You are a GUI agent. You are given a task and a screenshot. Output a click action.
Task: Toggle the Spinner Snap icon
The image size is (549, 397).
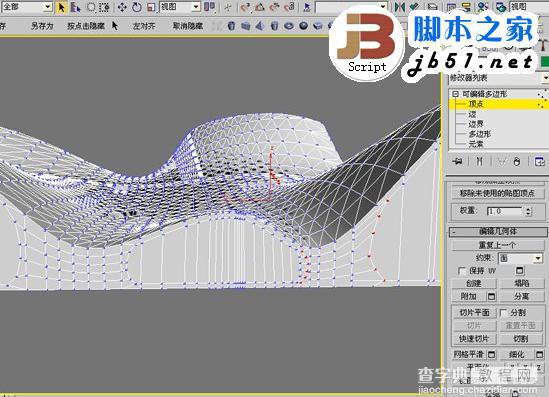pyautogui.click(x=289, y=7)
